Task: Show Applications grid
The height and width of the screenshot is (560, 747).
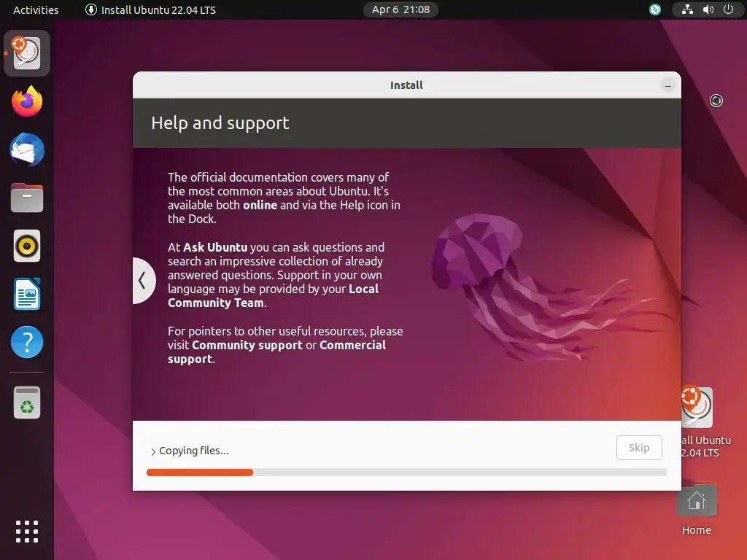Action: point(27,532)
